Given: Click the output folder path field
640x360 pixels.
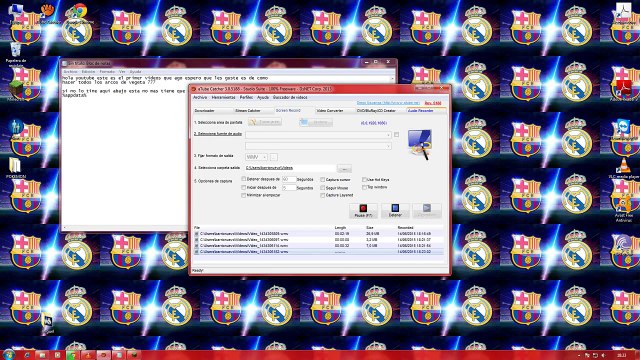Looking at the screenshot, I should tap(290, 168).
